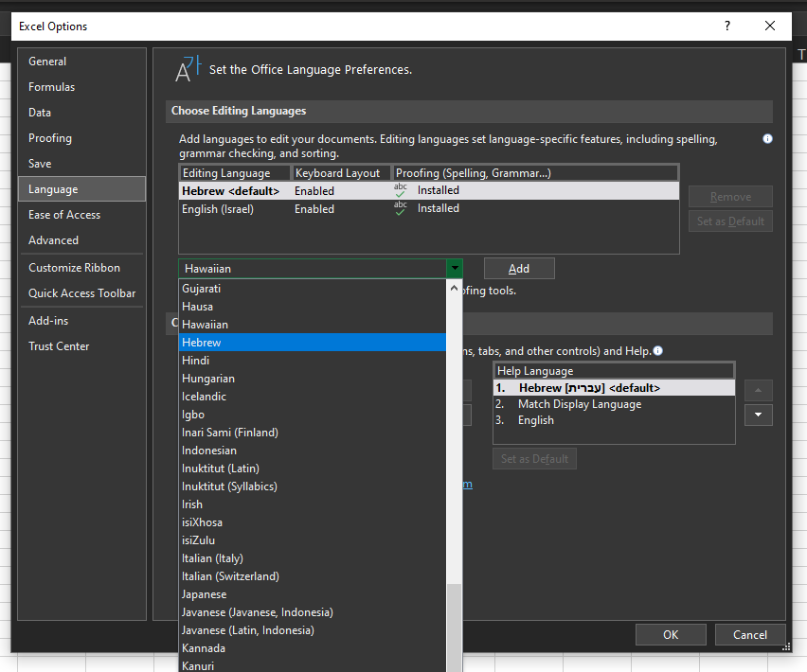Click Proofing (Spelling, Grammar...) column header
Image resolution: width=807 pixels, height=672 pixels.
(x=535, y=173)
